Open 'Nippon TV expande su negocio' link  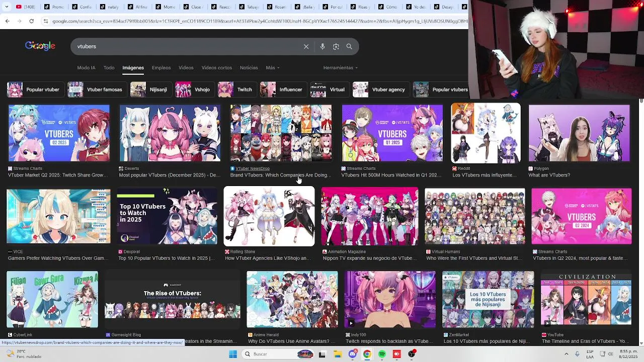[369, 258]
